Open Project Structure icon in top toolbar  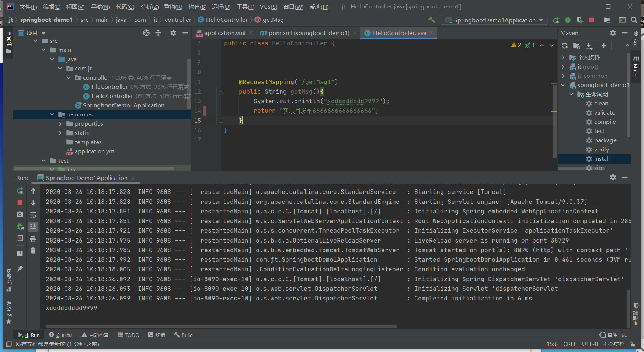click(x=607, y=20)
